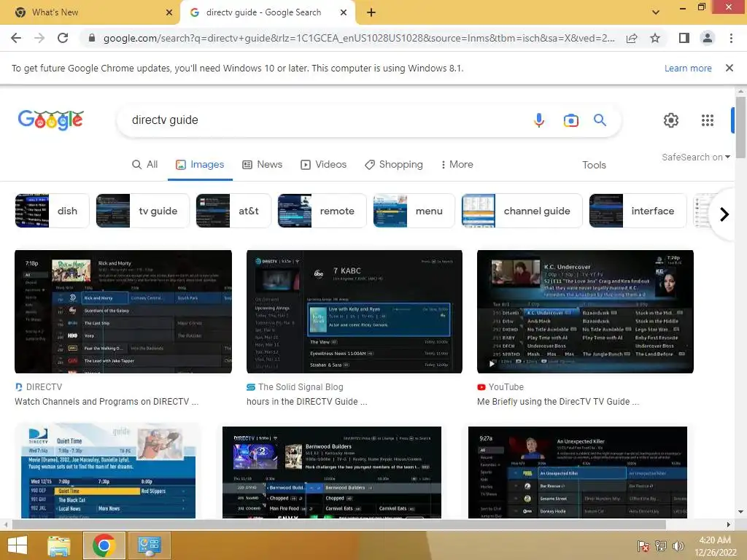Open the taskbar clock showing 4:20 AM
747x560 pixels.
(715, 546)
